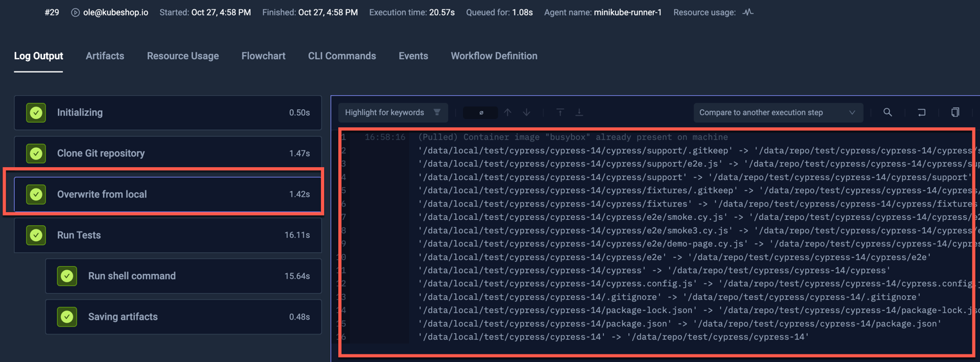The image size is (980, 362).
Task: Jump to bottom of log icon
Action: (x=579, y=113)
